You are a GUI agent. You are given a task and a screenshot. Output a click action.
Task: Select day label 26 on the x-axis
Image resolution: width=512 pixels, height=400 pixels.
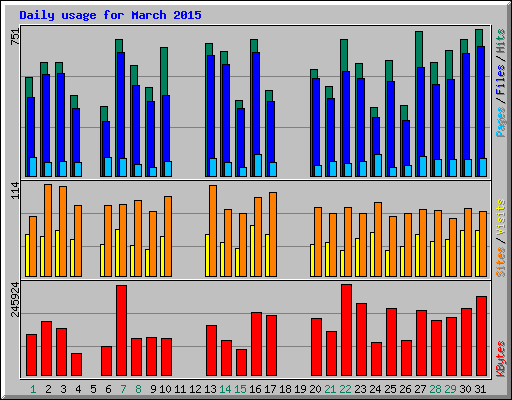[405, 389]
